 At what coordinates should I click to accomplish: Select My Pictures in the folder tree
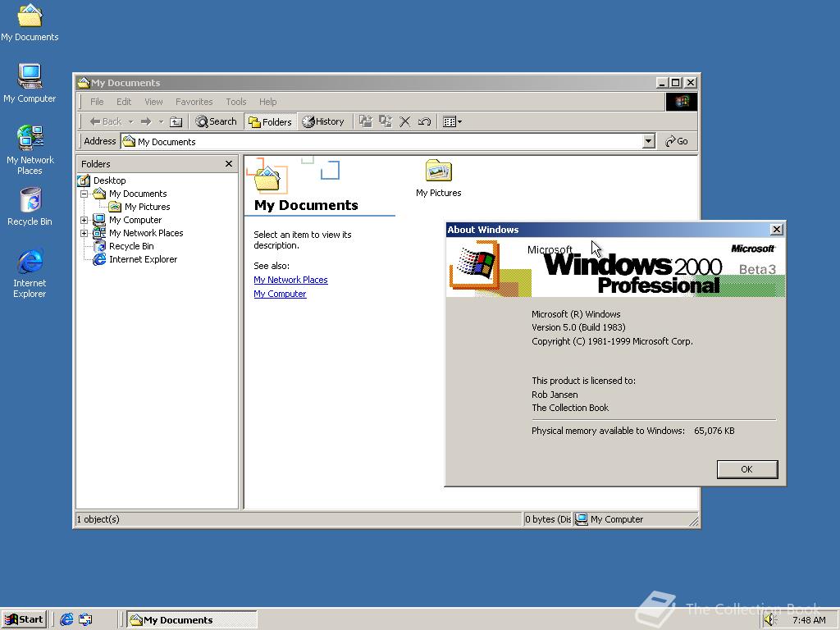(x=148, y=207)
